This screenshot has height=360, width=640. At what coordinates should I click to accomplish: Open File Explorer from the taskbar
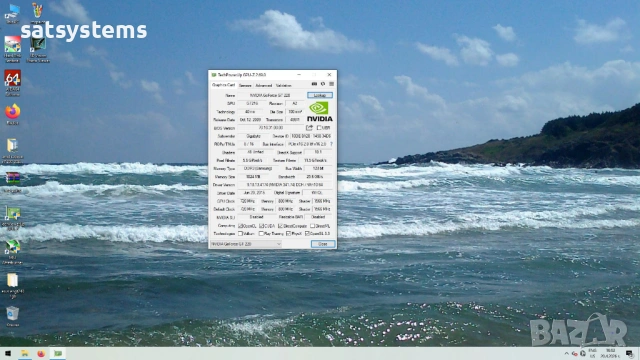(24, 353)
